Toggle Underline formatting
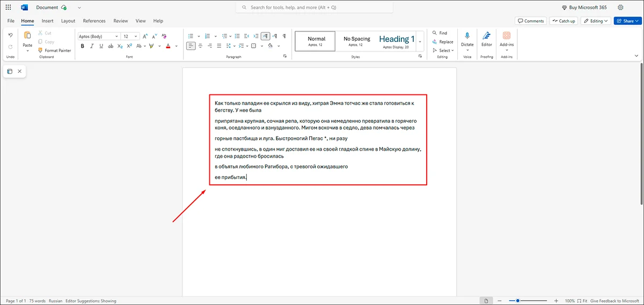Screen dimensions: 644x305 click(x=101, y=46)
